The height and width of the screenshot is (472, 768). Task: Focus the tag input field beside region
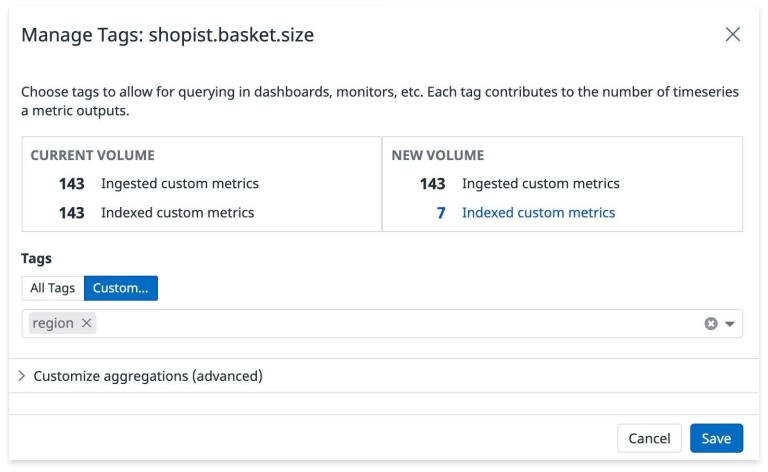pos(400,324)
